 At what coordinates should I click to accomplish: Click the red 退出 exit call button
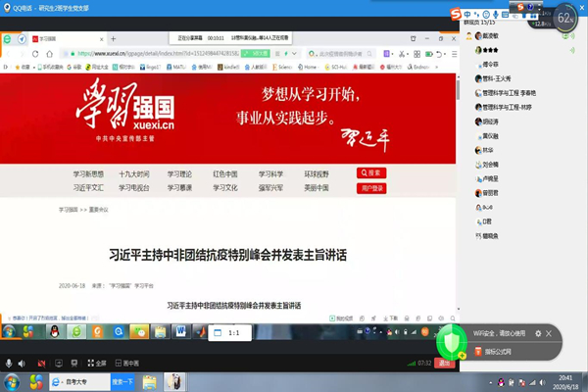click(444, 363)
